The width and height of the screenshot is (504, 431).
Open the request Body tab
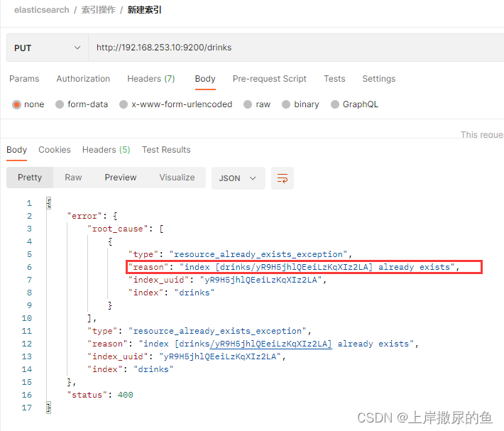tap(205, 79)
